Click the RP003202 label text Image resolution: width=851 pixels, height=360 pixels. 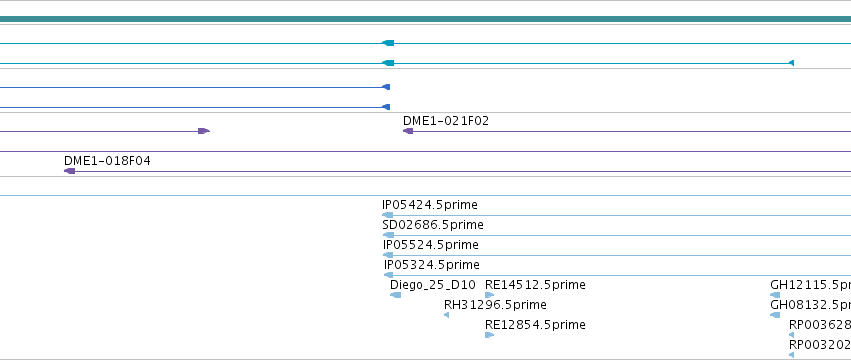[x=820, y=345]
